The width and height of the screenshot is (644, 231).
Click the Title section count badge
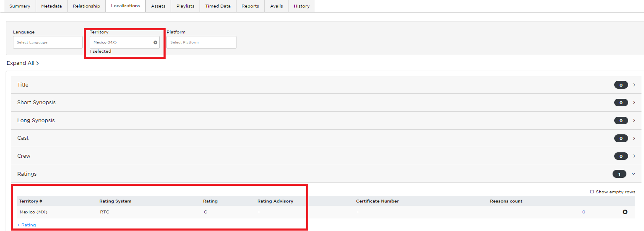coord(621,85)
